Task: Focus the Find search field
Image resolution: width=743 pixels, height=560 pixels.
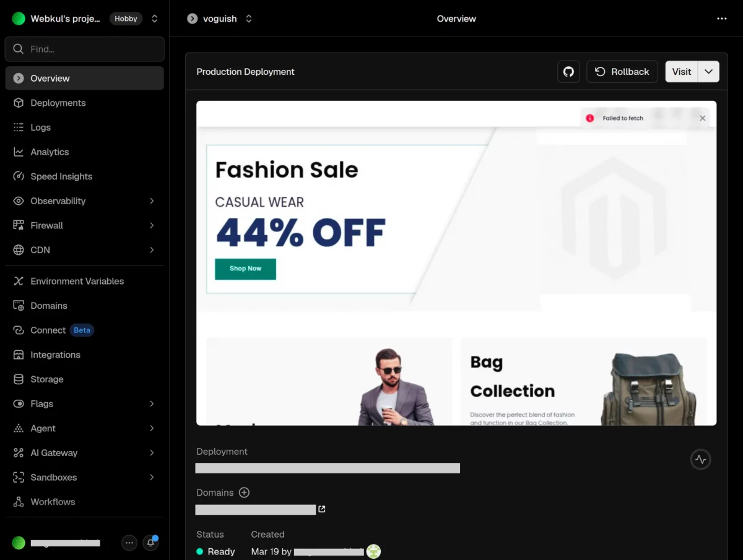Action: pyautogui.click(x=85, y=49)
